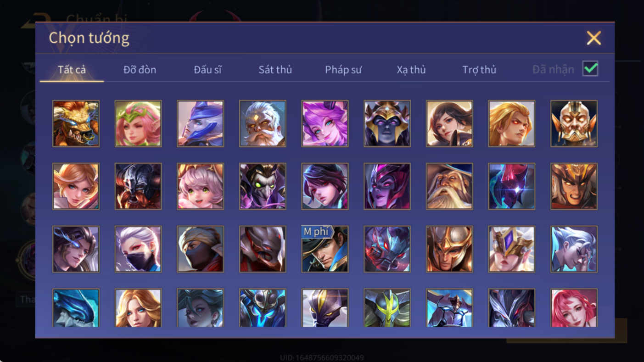Pick the hooded ninja with tan headwrap
644x362 pixels.
(201, 249)
